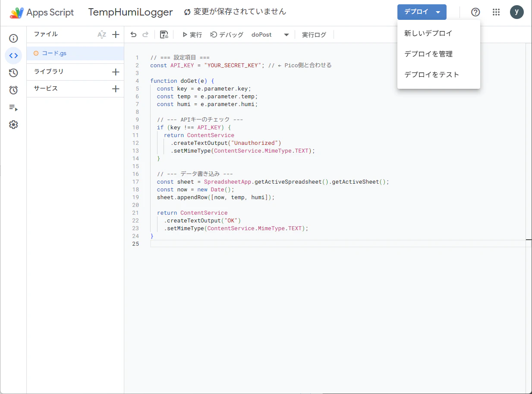The width and height of the screenshot is (532, 394).
Task: Sort files alphabetically with AZ icon
Action: coord(102,34)
